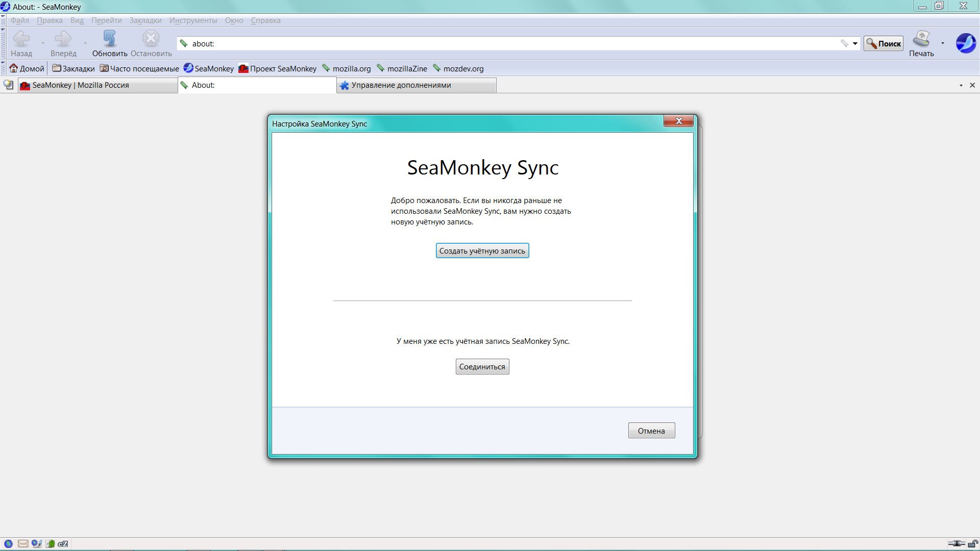980x551 pixels.
Task: Open Mail & Newsgroups from the status bar envelope
Action: coord(22,544)
